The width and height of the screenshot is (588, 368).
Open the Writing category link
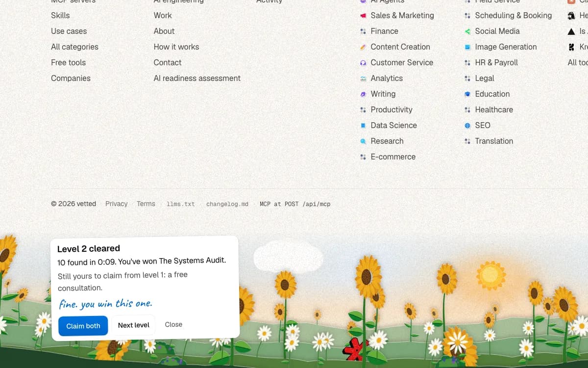point(383,94)
